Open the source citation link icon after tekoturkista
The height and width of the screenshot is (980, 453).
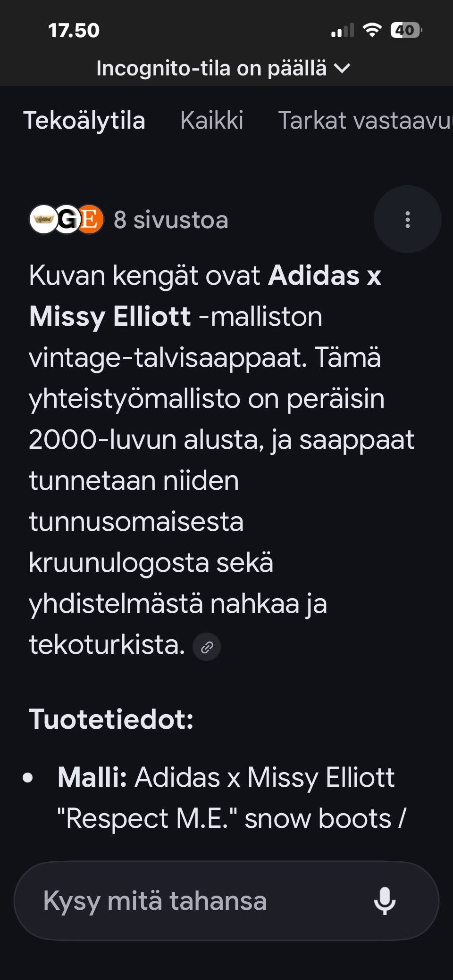pos(207,647)
